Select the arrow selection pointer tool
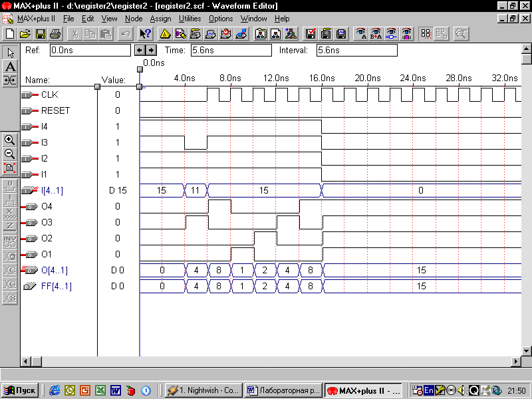532x399 pixels. point(10,53)
